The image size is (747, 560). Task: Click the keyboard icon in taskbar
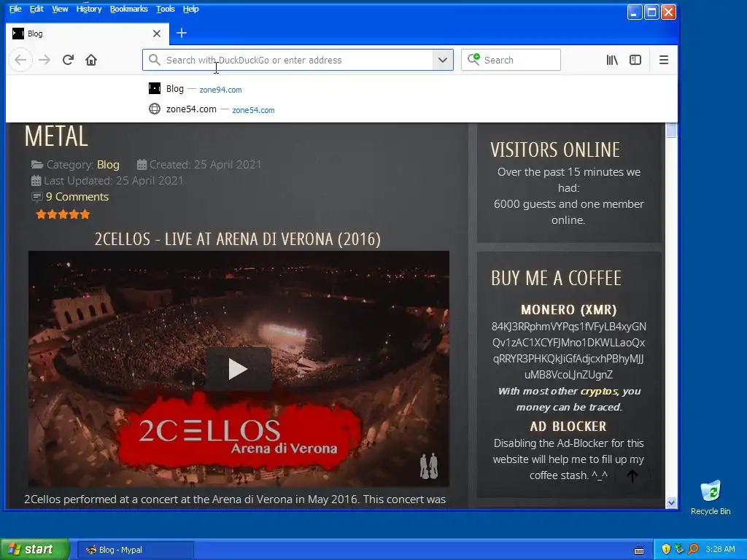tap(639, 550)
